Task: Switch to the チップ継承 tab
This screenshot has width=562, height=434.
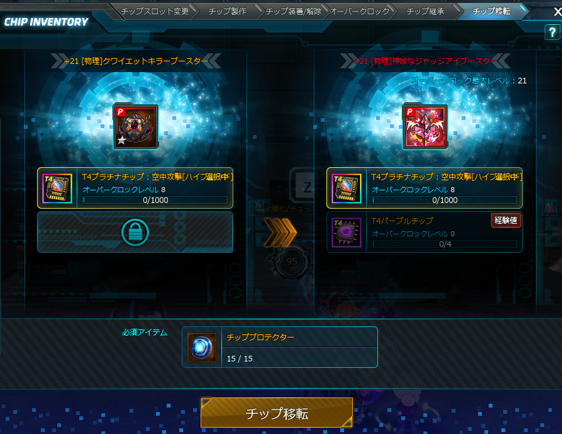Action: point(425,11)
